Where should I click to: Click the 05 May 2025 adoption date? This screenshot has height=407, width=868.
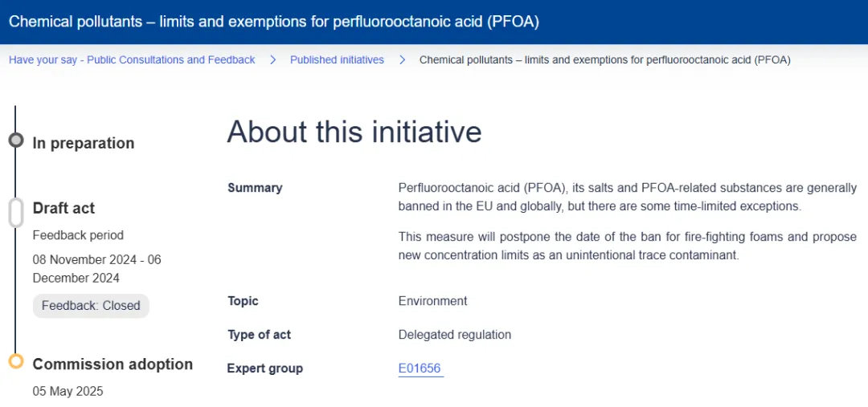pos(68,392)
